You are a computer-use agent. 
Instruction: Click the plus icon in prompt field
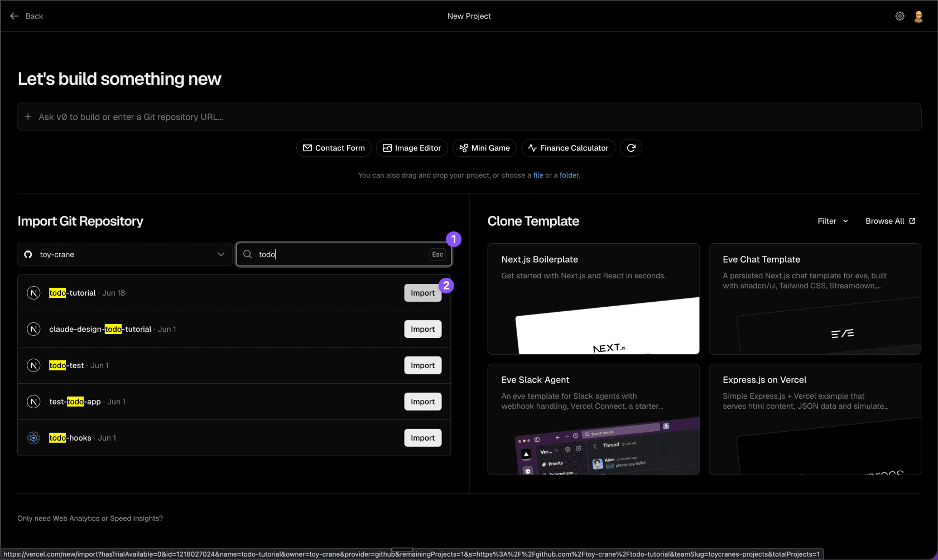click(x=28, y=117)
